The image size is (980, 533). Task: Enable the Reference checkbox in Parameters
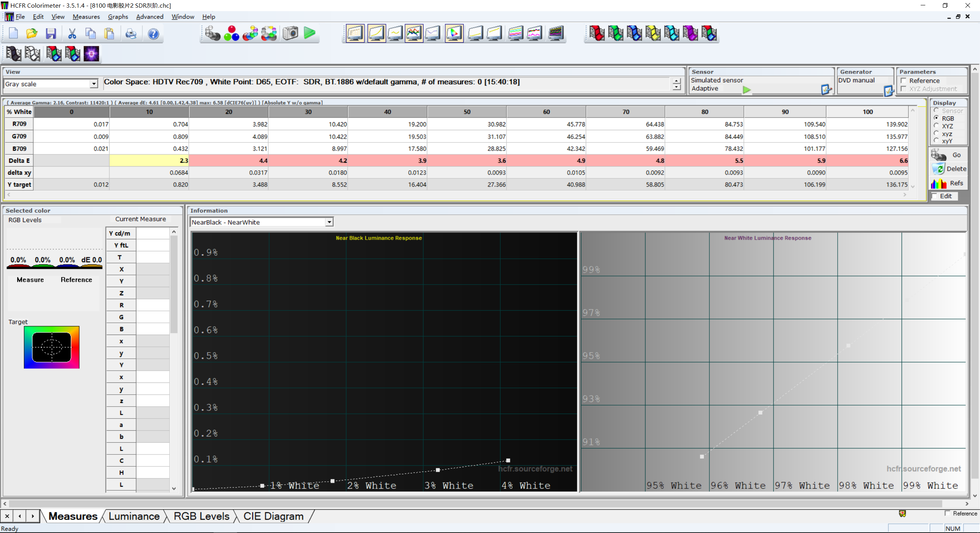(904, 81)
